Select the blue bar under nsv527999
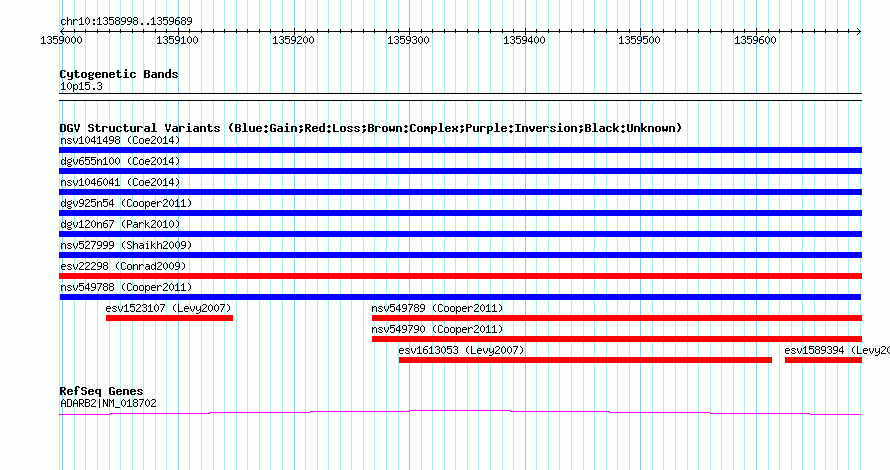Viewport: 890px width, 470px height. [x=460, y=255]
